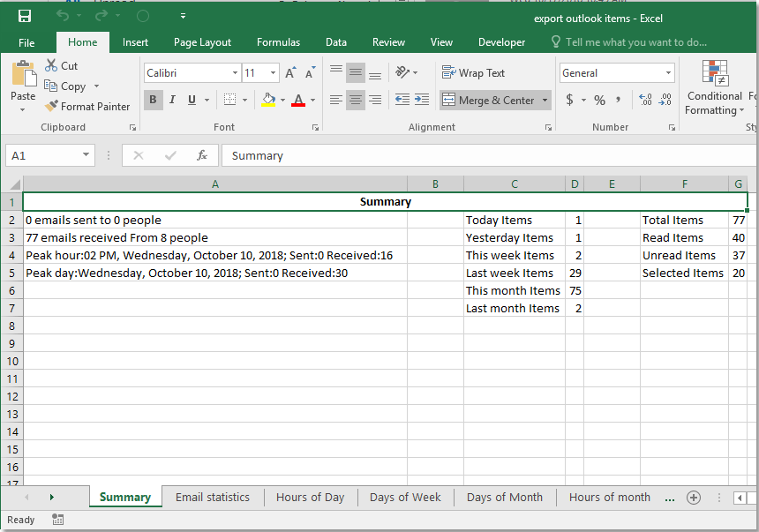Toggle center alignment for the cell
This screenshot has height=532, width=759.
pyautogui.click(x=355, y=100)
